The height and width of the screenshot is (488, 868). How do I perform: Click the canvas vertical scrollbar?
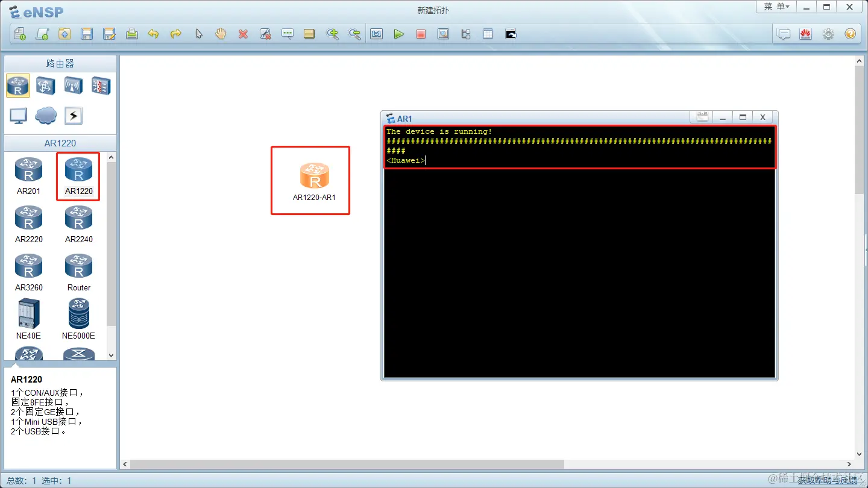[x=859, y=130]
